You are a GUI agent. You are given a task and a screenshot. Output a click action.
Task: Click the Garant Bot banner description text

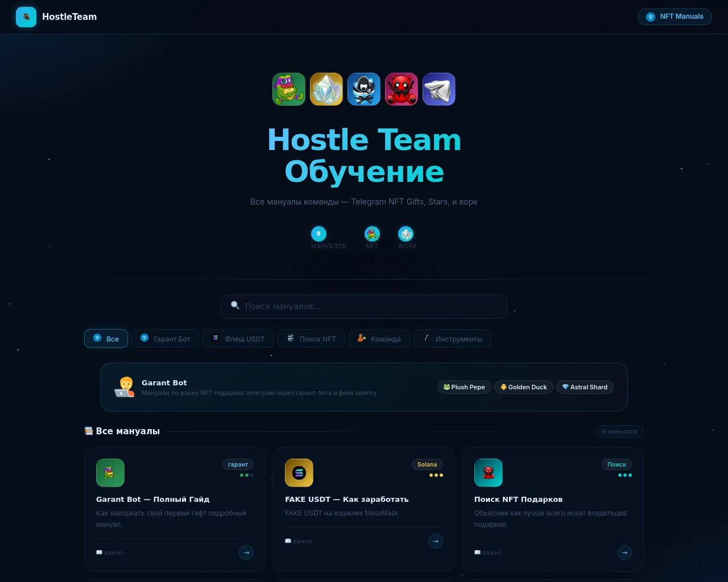click(260, 393)
